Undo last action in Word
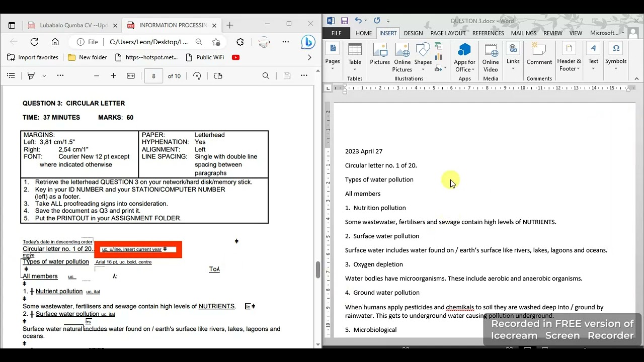644x362 pixels. point(358,21)
